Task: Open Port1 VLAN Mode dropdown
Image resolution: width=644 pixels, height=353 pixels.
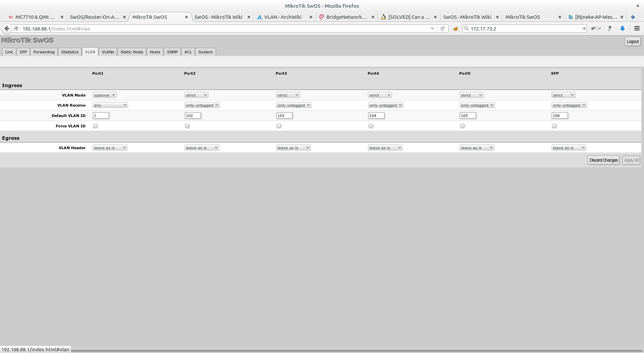Action: [104, 95]
